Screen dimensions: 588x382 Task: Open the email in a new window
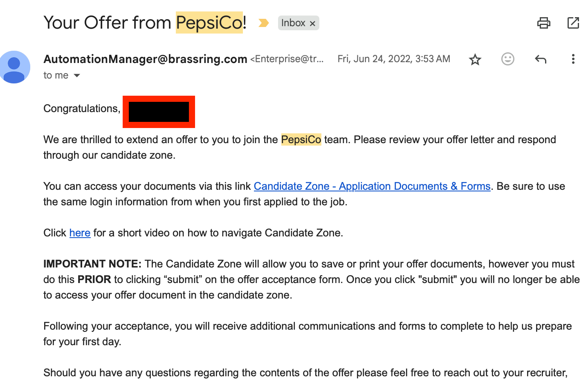click(x=573, y=23)
